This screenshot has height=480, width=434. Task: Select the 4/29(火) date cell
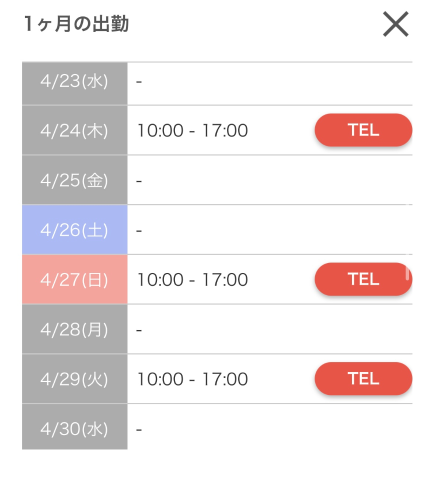pyautogui.click(x=75, y=379)
